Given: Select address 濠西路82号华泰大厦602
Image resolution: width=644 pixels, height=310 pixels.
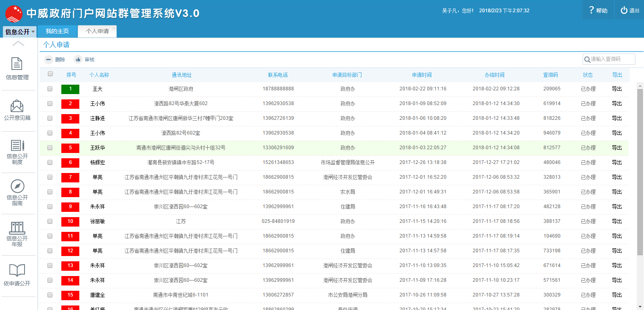Looking at the screenshot, I should pyautogui.click(x=181, y=103).
